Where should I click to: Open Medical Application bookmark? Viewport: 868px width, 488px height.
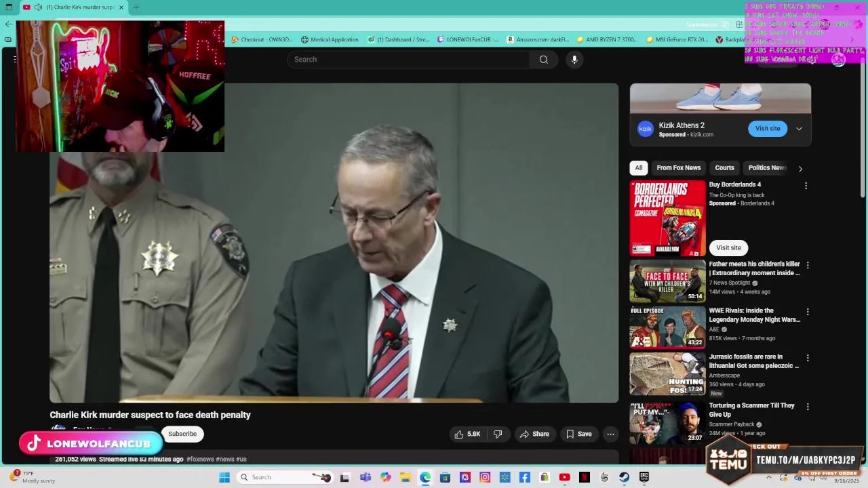(330, 39)
